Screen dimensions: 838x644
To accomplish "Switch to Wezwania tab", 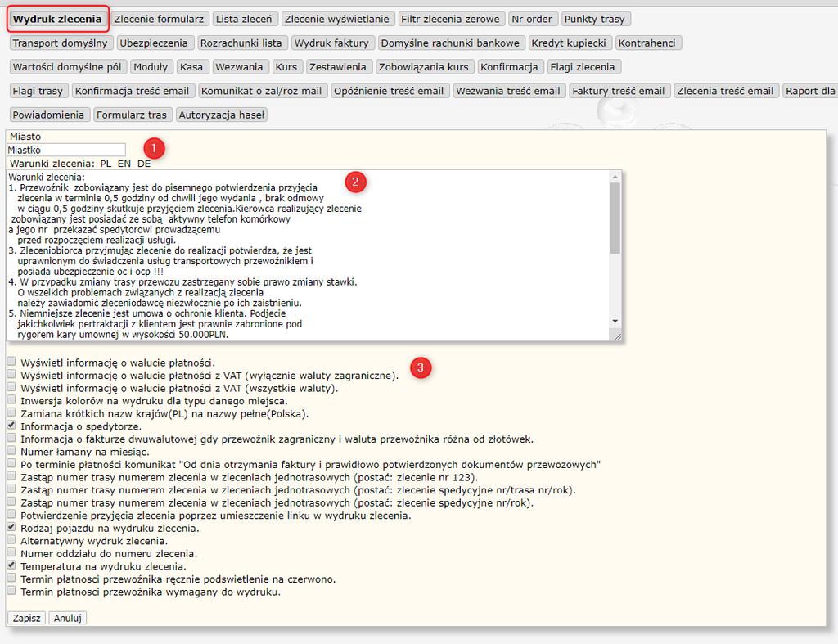I will pyautogui.click(x=239, y=67).
